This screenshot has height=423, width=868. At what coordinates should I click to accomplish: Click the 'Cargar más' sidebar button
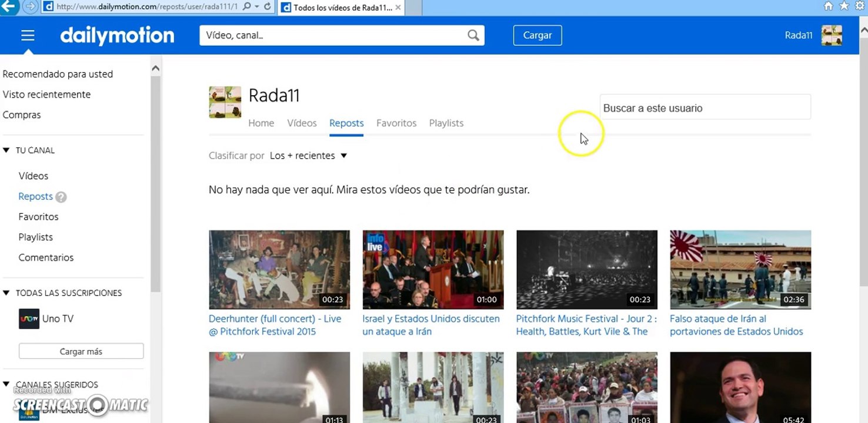click(x=81, y=351)
